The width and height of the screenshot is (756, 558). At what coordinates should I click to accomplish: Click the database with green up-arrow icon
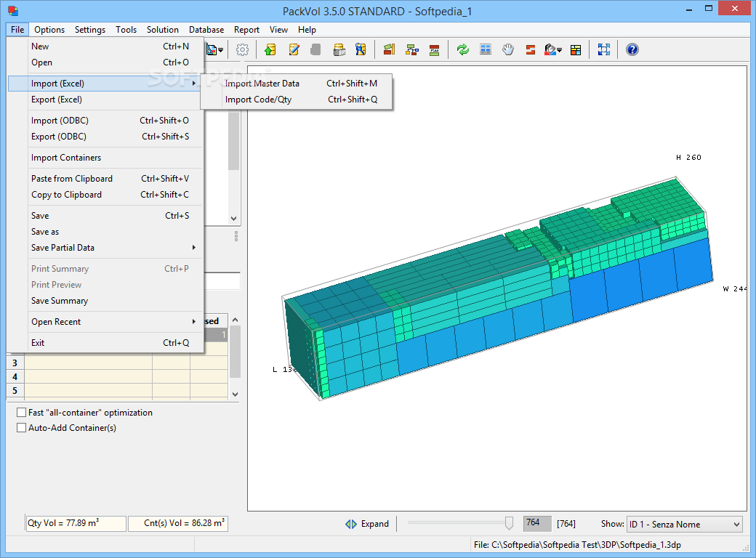tap(270, 49)
